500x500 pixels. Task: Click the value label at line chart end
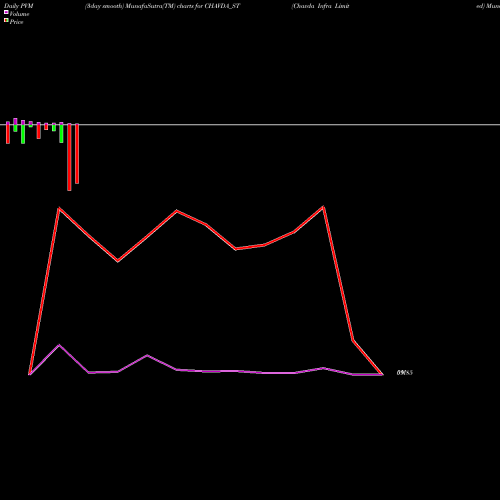[x=405, y=373]
